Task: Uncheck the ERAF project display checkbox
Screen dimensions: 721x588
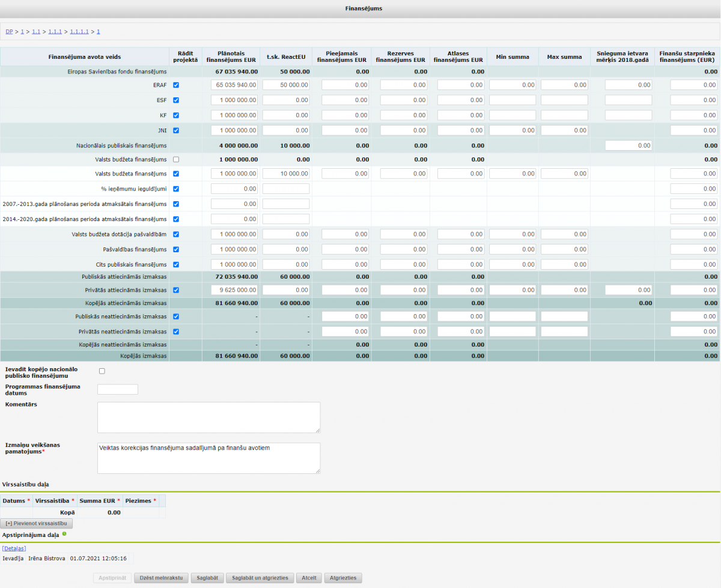Action: (175, 85)
